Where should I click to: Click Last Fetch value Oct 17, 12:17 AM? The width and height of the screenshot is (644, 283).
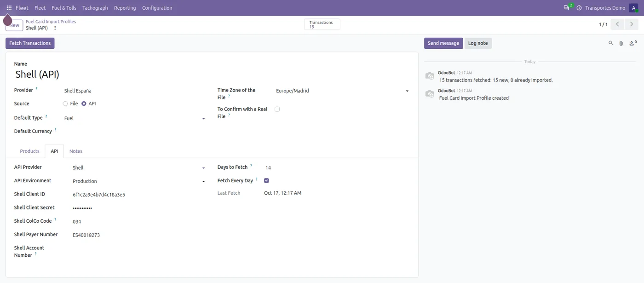[282, 193]
